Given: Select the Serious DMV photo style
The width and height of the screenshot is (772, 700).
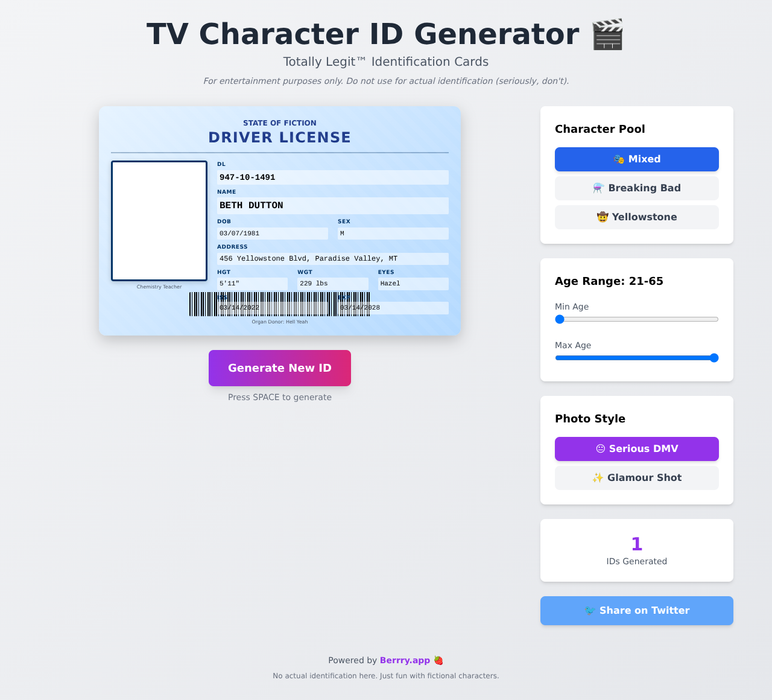Looking at the screenshot, I should click(x=636, y=449).
